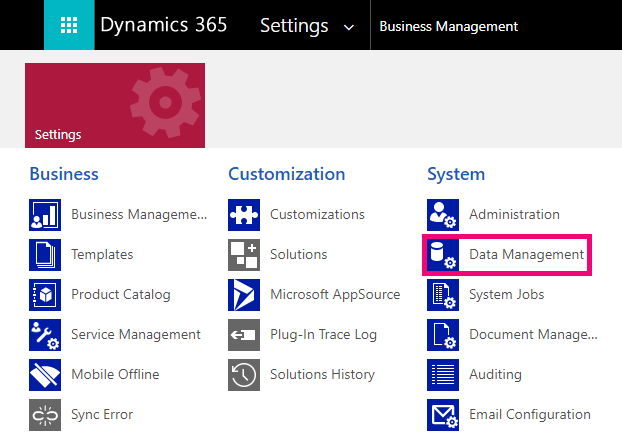Open the Business Management link
Screen dimensions: 622x436
tap(139, 215)
